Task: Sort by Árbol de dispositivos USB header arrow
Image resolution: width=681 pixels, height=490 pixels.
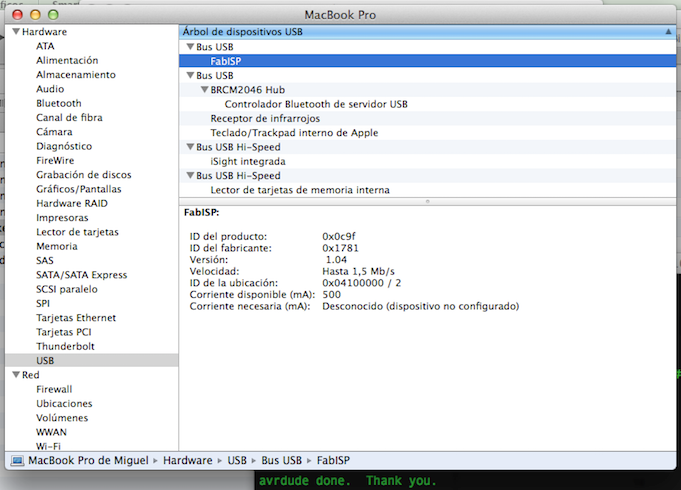Action: 668,32
